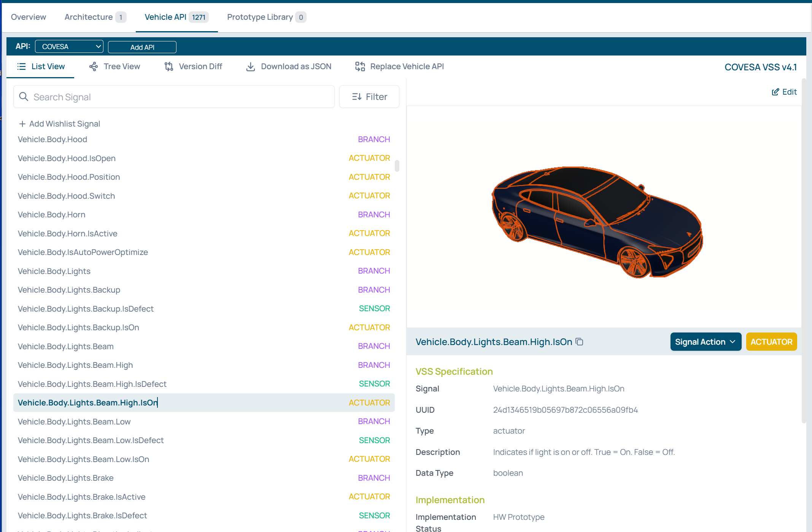Viewport: 812px width, 532px height.
Task: Click the Edit pencil icon
Action: pos(775,92)
